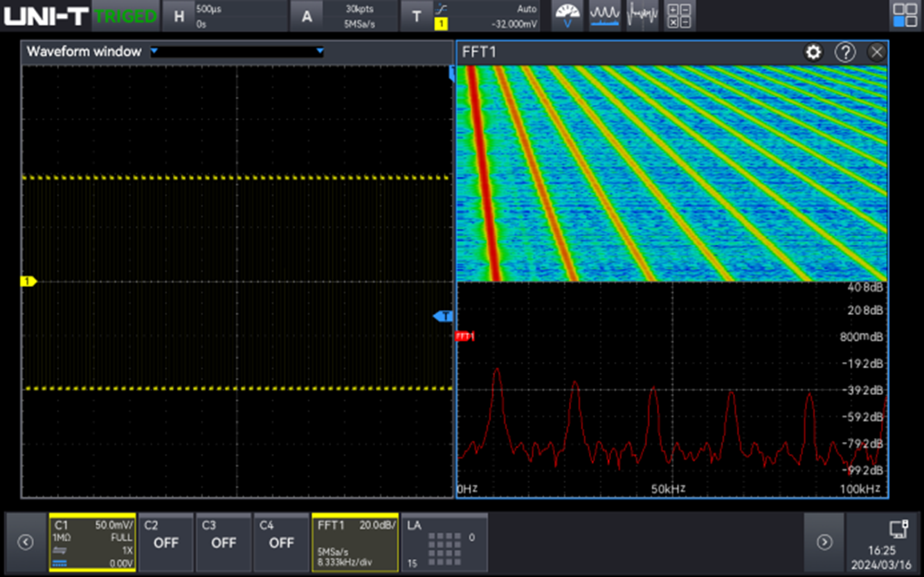The image size is (924, 577).
Task: Open the digital voltmeter tool
Action: click(568, 15)
